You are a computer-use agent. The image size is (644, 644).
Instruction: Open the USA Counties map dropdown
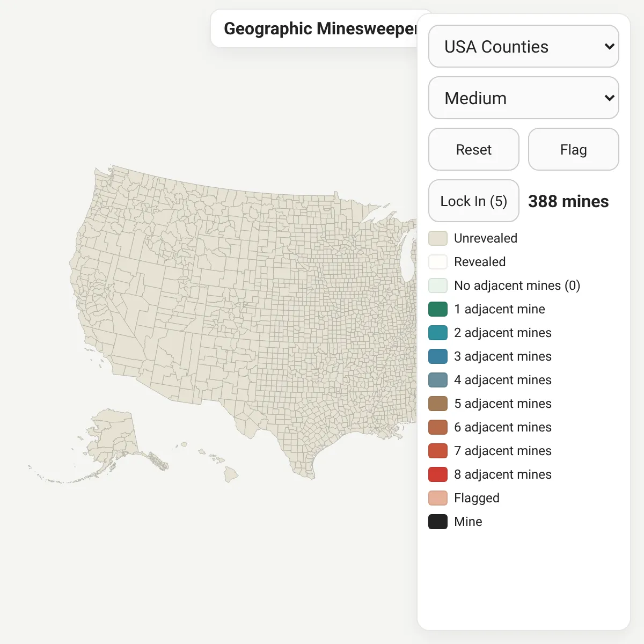[x=523, y=46]
